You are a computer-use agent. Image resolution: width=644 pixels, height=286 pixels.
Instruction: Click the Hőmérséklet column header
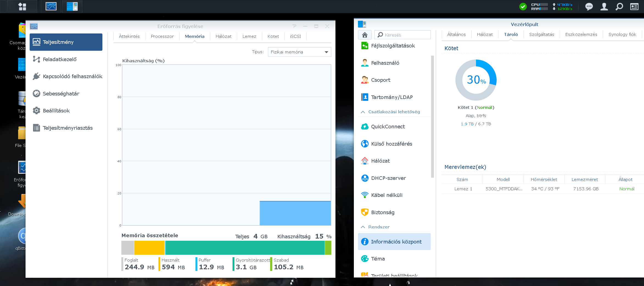(544, 179)
